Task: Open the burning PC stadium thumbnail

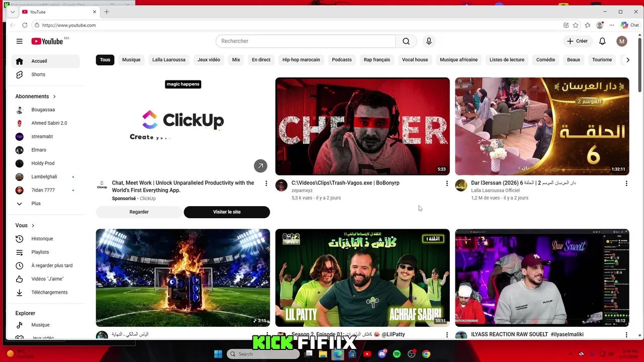Action: point(183,278)
